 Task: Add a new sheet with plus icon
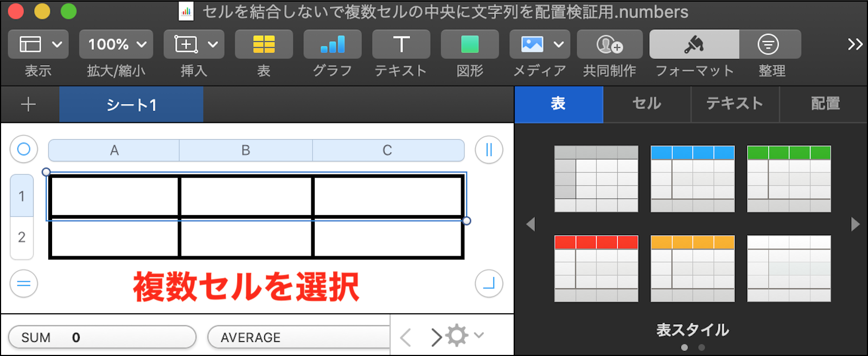click(28, 104)
